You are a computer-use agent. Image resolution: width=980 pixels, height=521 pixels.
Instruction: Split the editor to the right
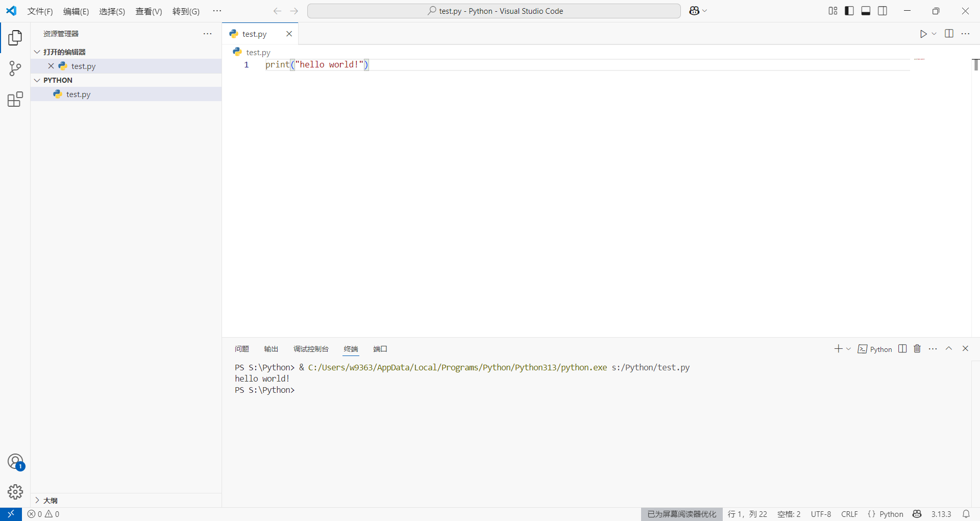pyautogui.click(x=949, y=34)
